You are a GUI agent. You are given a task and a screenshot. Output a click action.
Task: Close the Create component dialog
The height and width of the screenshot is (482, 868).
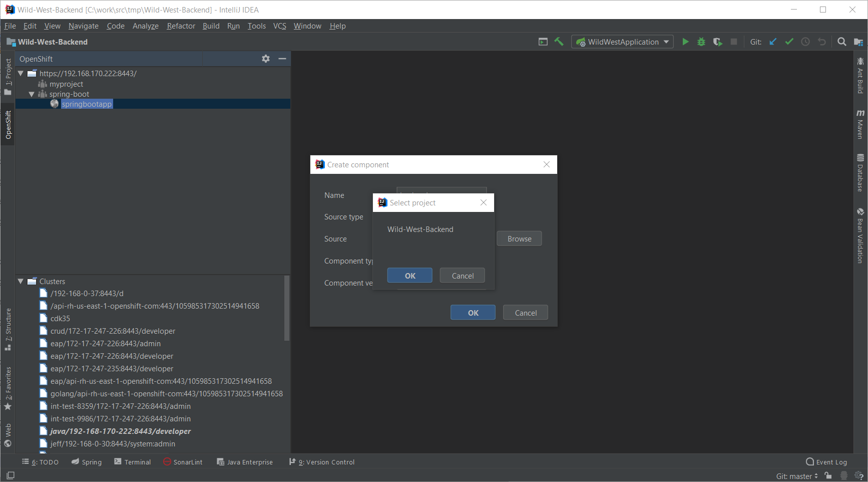pyautogui.click(x=547, y=164)
